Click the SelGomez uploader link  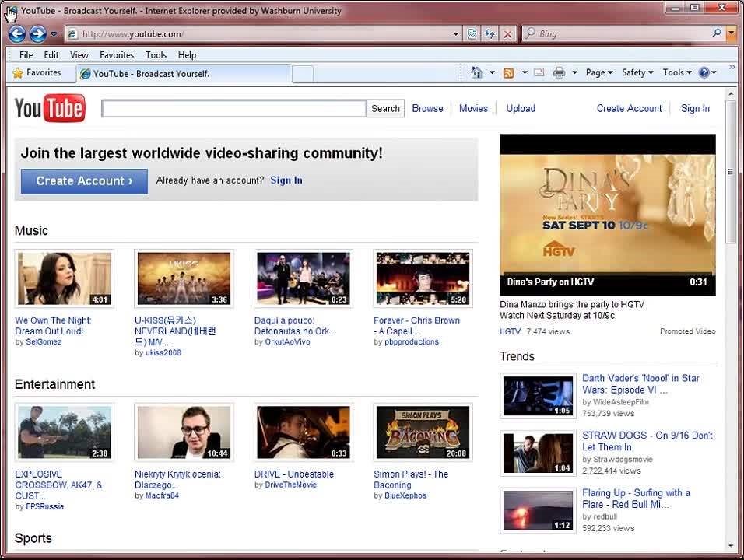point(44,342)
